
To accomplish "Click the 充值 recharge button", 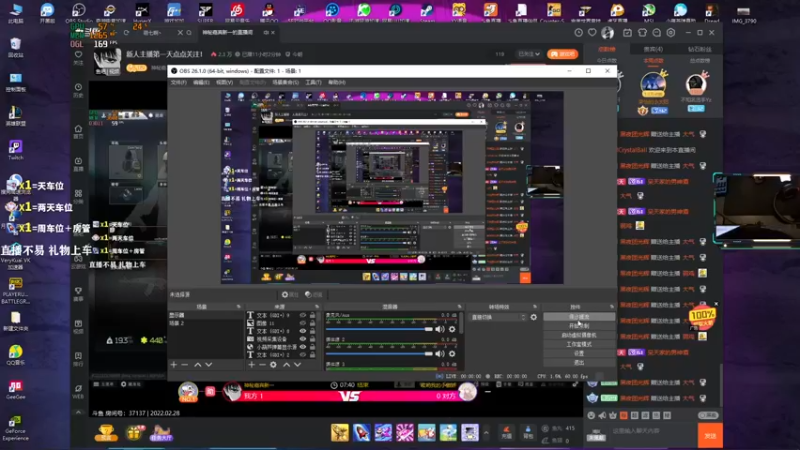I will pos(507,433).
